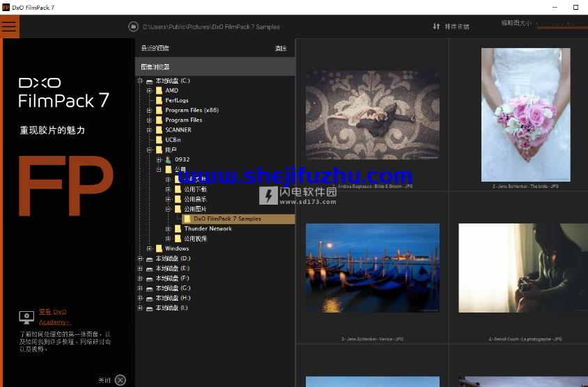Screen dimensions: 588x387
Task: Collapse the 公用 folder node
Action: point(159,169)
